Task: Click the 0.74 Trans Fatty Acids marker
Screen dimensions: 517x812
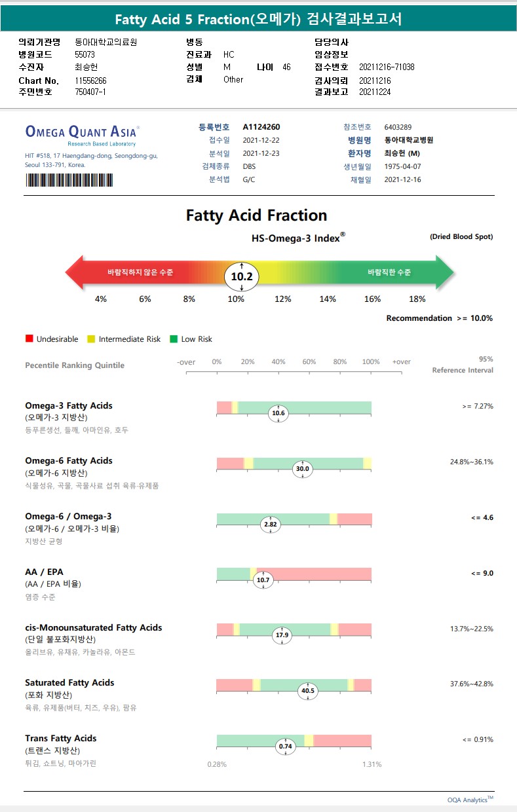Action: click(x=285, y=746)
